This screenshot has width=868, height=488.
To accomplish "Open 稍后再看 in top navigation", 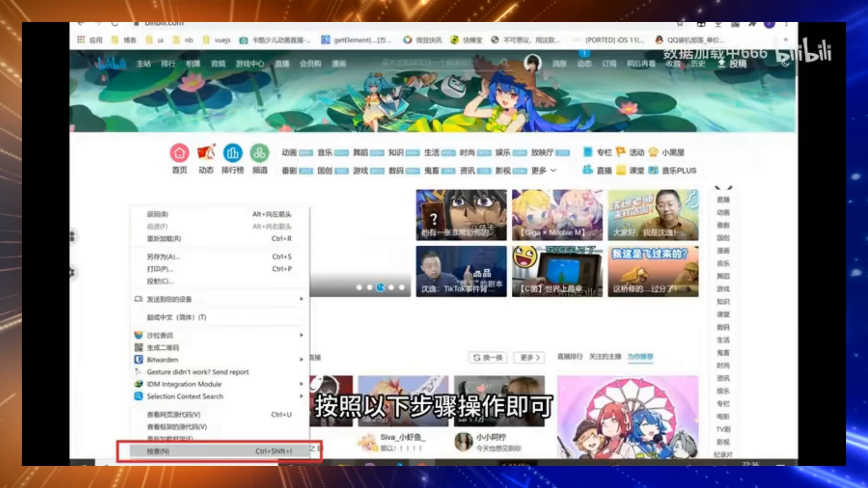I will (x=641, y=64).
